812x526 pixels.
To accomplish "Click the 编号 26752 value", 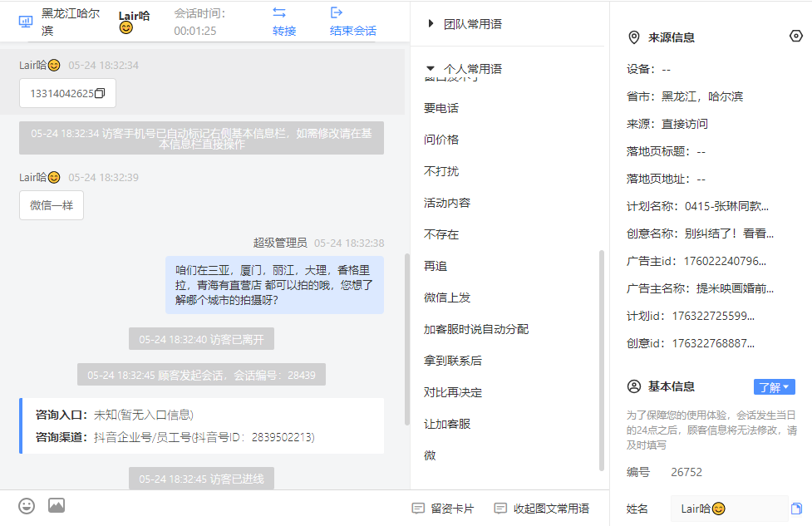I will 687,472.
